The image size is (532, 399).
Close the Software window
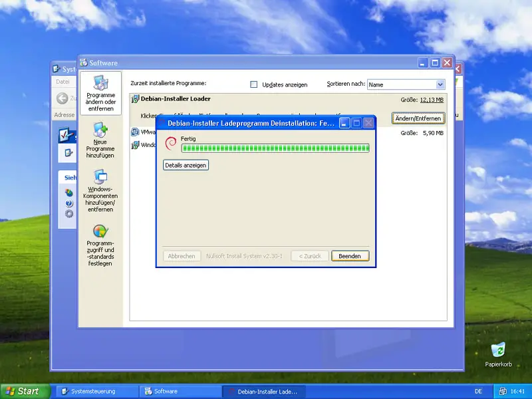click(447, 63)
